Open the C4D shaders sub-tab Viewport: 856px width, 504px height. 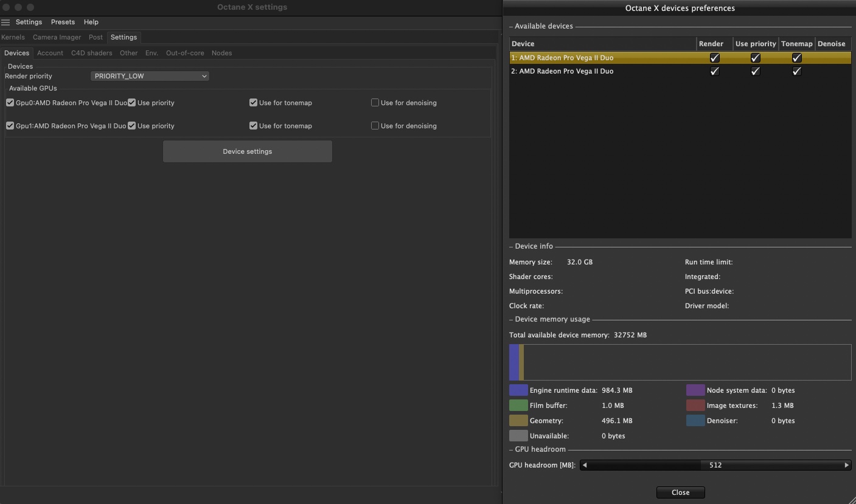coord(91,53)
